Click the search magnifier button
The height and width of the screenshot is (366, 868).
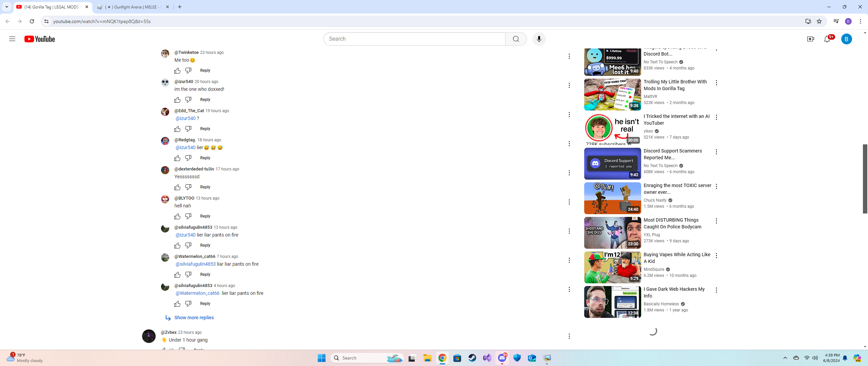click(x=516, y=39)
